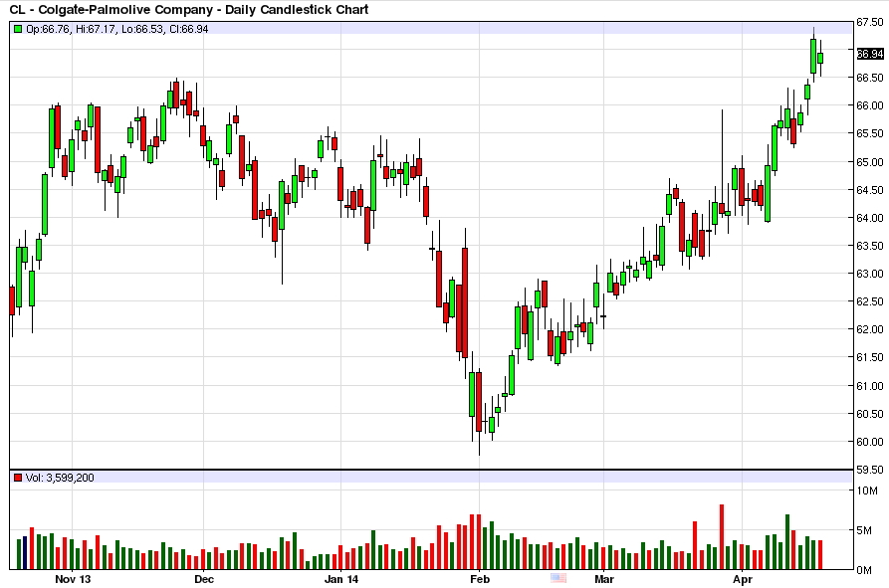Click the tallest red volume bar before Apr
This screenshot has height=588, width=889.
point(722,537)
